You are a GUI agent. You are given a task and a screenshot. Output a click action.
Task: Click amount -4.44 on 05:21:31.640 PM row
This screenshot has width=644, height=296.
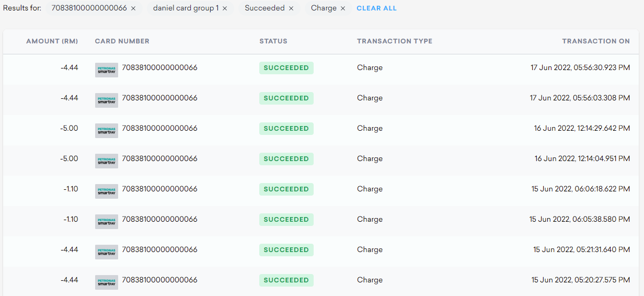tap(70, 250)
